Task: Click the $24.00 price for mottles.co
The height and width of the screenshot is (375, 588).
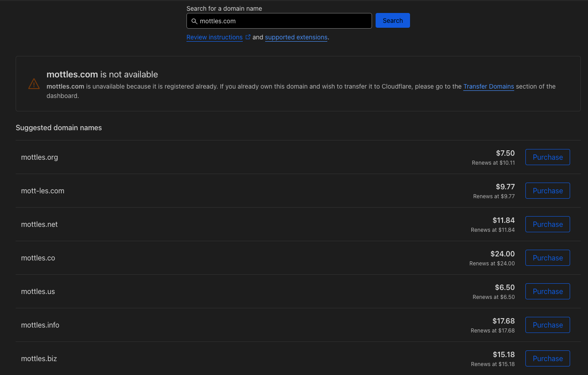Action: click(502, 254)
